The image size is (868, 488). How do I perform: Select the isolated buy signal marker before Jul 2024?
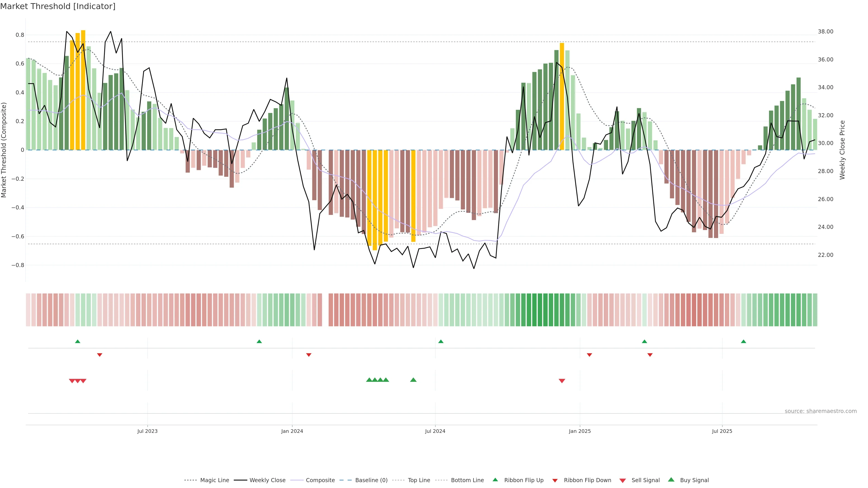(413, 380)
